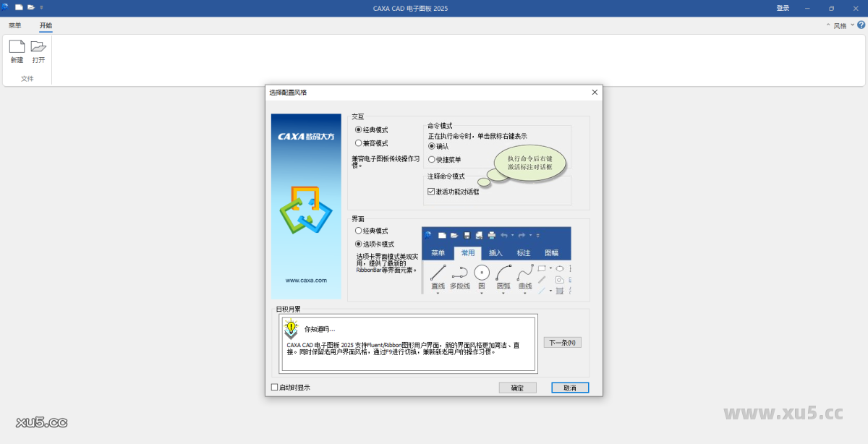868x444 pixels.
Task: Select the 直线 line tool icon in the preview
Action: [438, 272]
